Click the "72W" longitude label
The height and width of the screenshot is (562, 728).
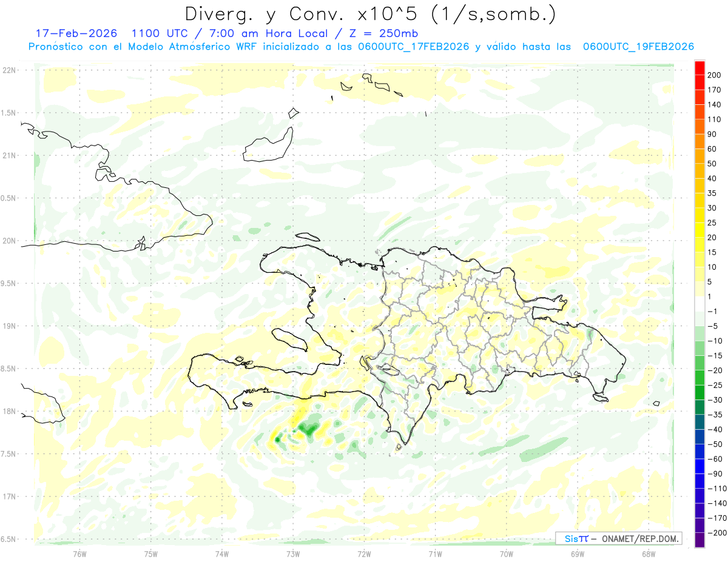coord(364,554)
